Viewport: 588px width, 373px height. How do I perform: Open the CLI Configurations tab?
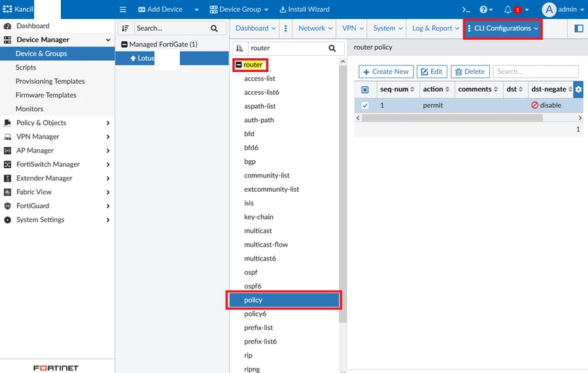coord(503,29)
